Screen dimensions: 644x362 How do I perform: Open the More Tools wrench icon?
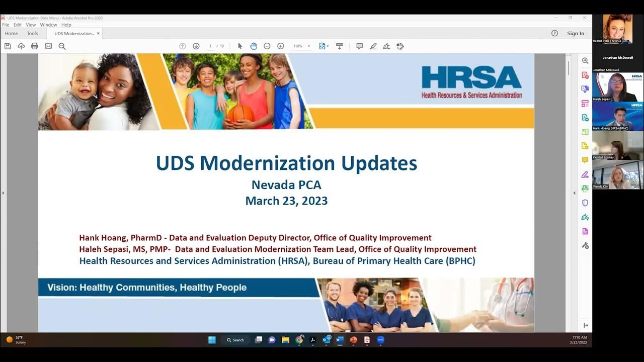tap(585, 245)
